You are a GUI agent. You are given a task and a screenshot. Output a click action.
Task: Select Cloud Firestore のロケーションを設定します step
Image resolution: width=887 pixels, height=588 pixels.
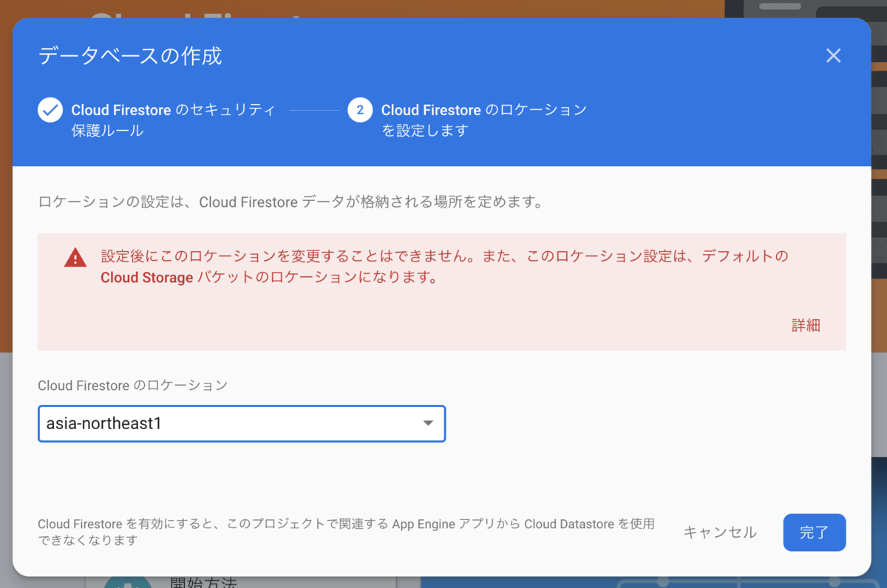pyautogui.click(x=484, y=120)
